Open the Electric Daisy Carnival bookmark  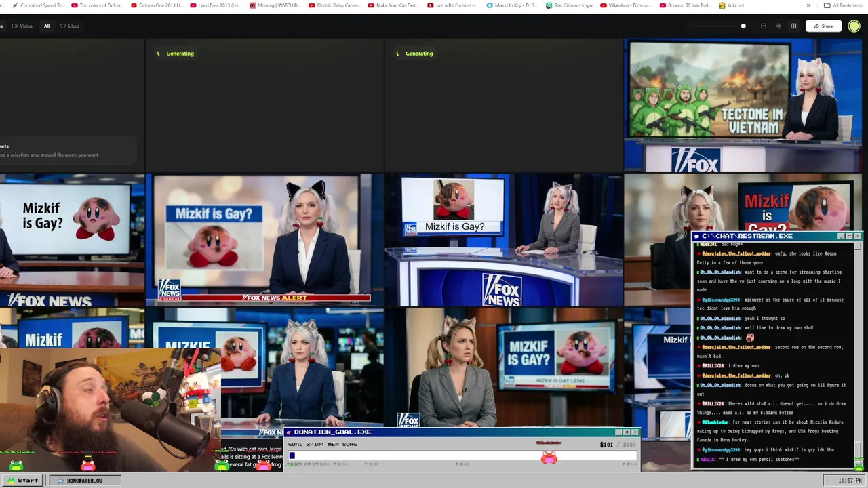335,5
